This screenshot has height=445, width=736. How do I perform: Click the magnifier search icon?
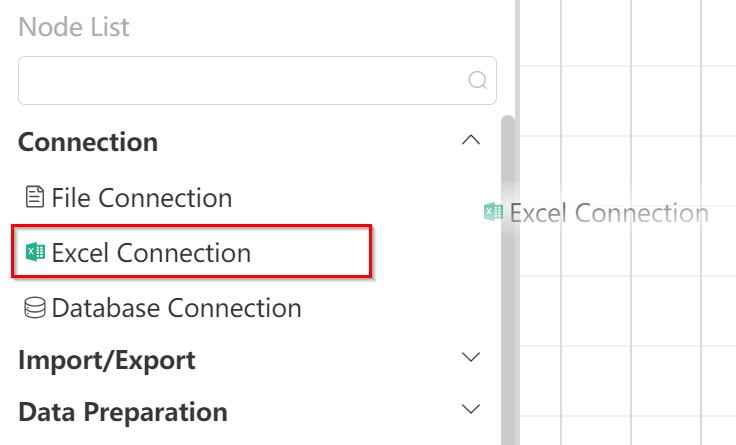(x=477, y=80)
